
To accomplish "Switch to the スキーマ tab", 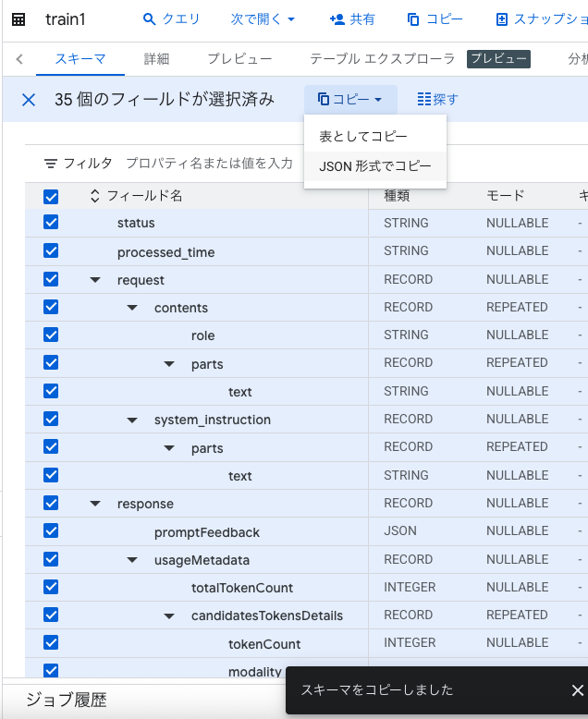I will click(80, 59).
